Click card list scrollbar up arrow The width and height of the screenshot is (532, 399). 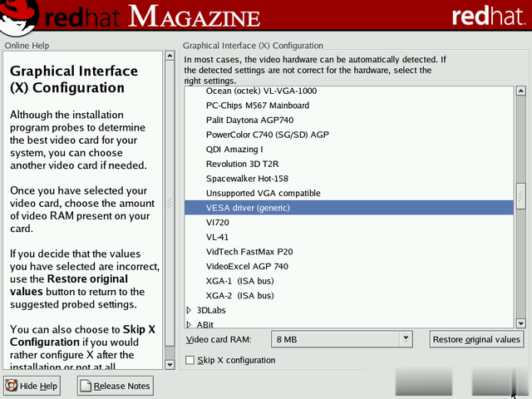pyautogui.click(x=520, y=91)
